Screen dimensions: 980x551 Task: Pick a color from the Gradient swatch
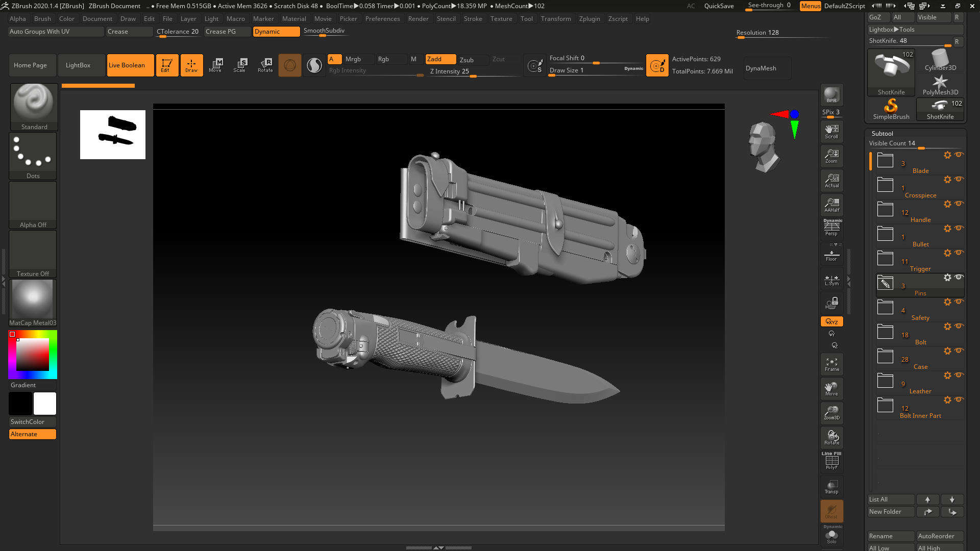pyautogui.click(x=33, y=354)
